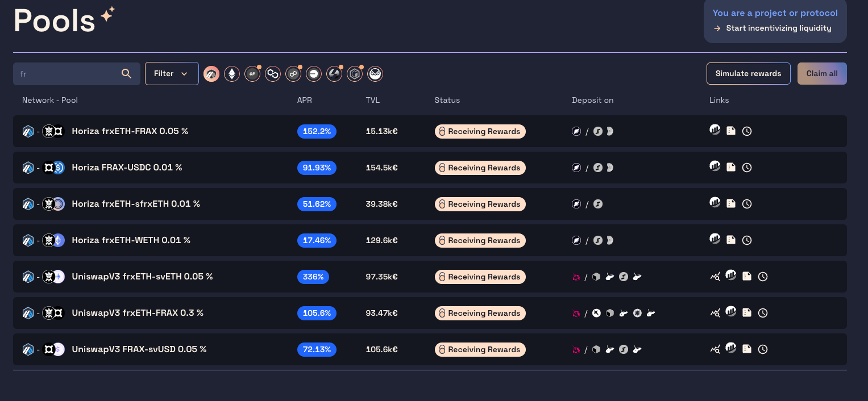Click the 154.5k€ TVL value
The image size is (868, 401).
382,168
